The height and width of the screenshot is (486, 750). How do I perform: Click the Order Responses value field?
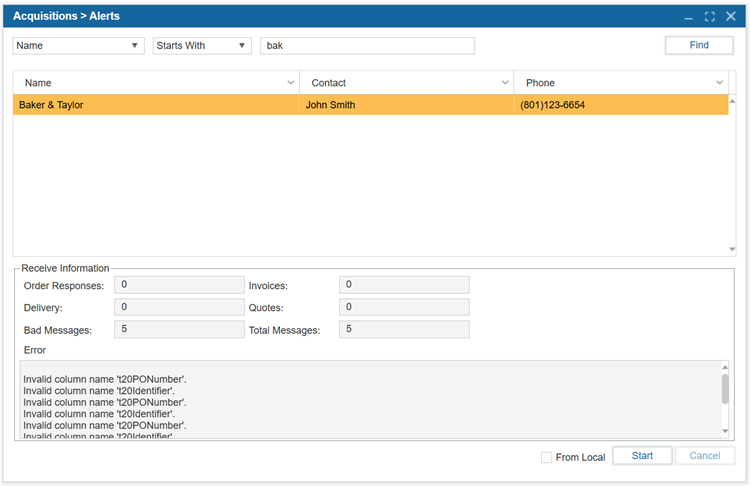click(x=179, y=285)
